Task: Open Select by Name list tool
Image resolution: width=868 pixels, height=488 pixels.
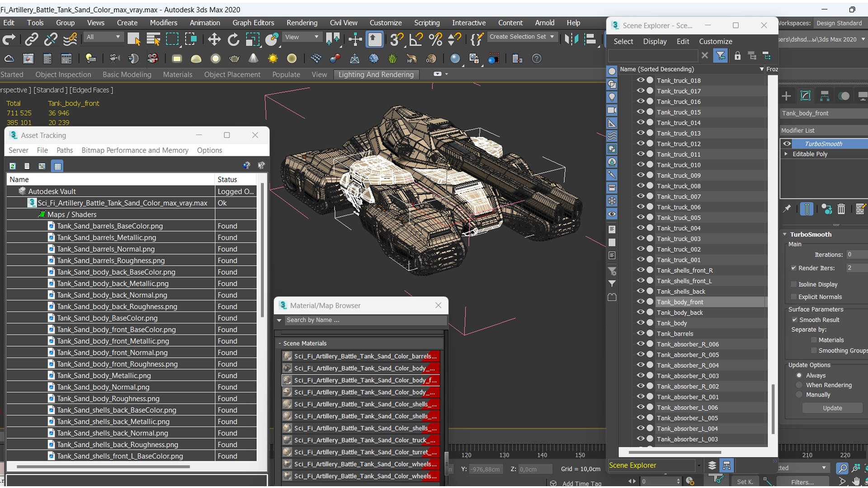Action: pos(153,40)
